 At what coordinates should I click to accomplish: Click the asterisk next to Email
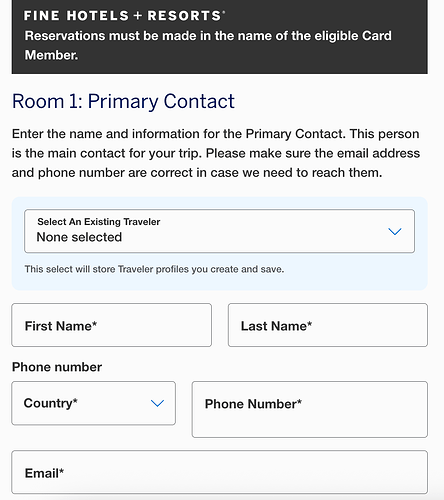[x=62, y=470]
